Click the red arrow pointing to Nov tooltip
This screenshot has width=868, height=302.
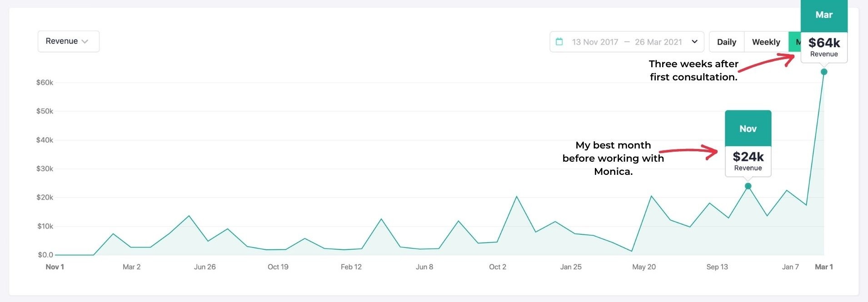pyautogui.click(x=688, y=151)
